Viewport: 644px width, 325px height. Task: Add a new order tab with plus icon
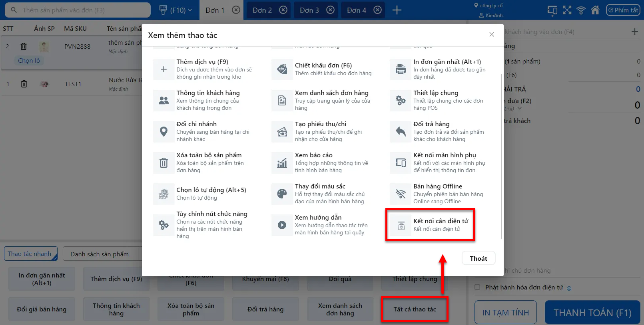click(x=397, y=10)
